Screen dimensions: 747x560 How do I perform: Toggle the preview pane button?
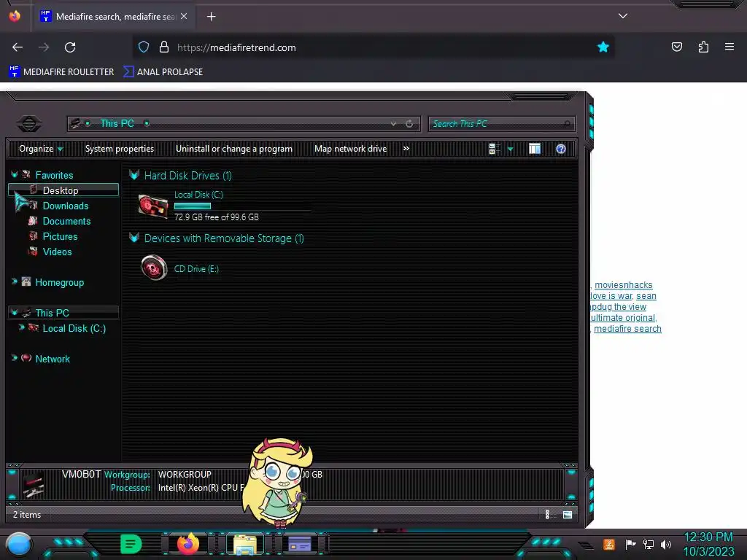535,149
